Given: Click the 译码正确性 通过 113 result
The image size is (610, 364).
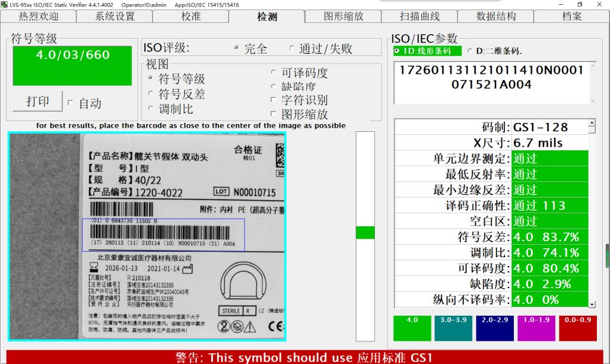Looking at the screenshot, I should click(x=550, y=205).
